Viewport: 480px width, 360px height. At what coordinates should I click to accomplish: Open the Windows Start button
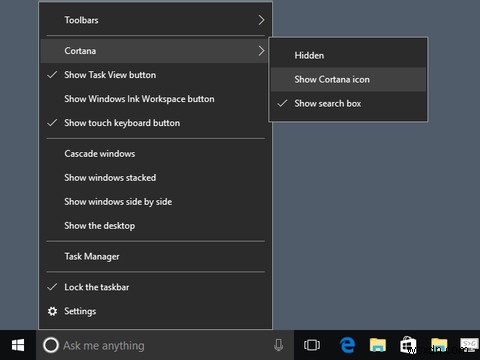18,345
